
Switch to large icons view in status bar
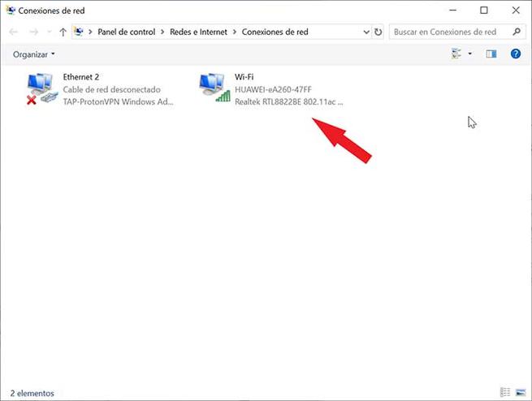point(521,393)
